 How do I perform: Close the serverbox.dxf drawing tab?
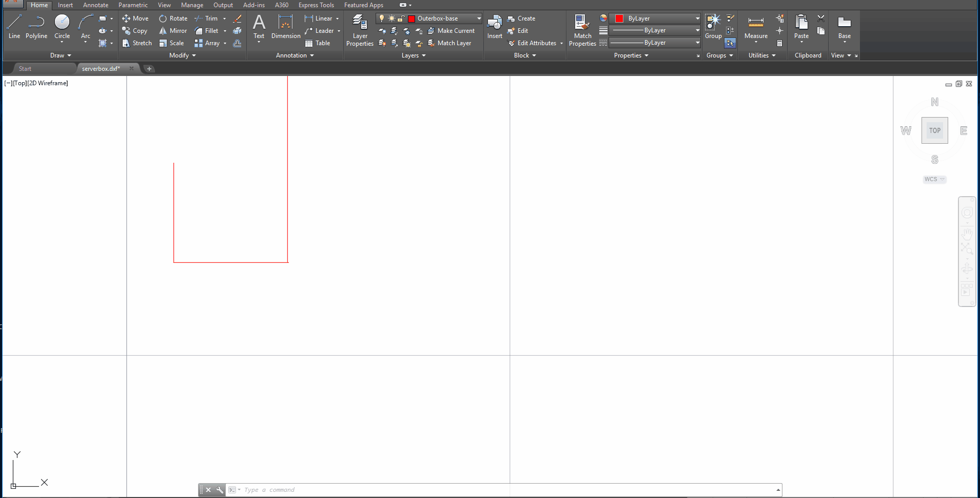(x=131, y=68)
